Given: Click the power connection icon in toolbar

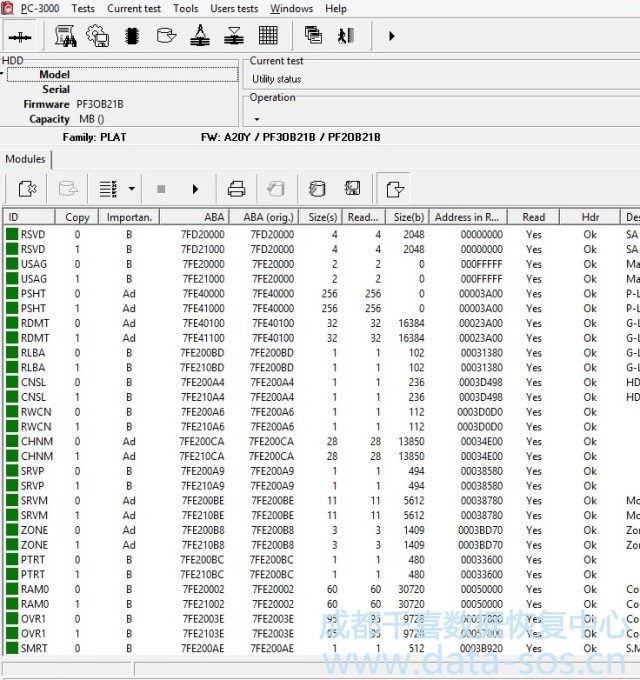Looking at the screenshot, I should (x=20, y=36).
